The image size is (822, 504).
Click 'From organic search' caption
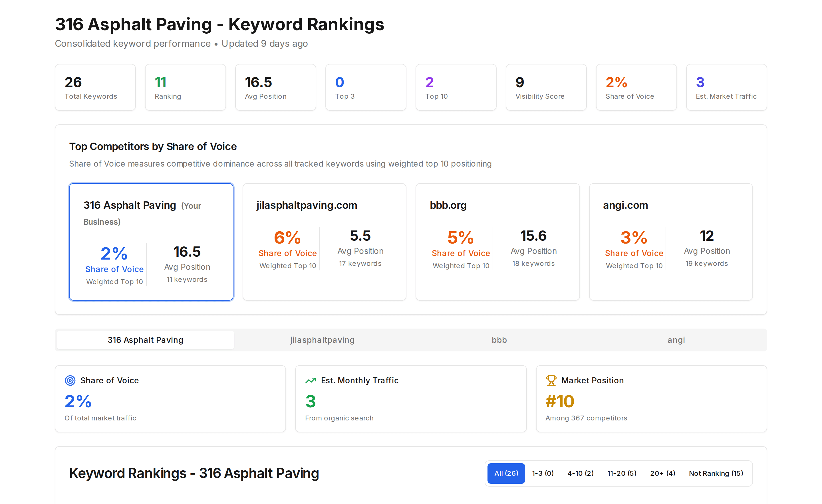coord(339,418)
